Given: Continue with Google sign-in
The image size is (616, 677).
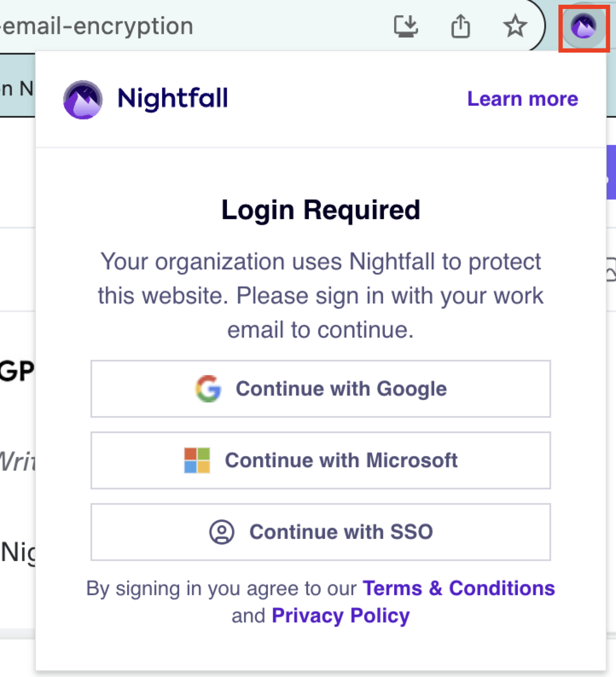Looking at the screenshot, I should tap(320, 389).
